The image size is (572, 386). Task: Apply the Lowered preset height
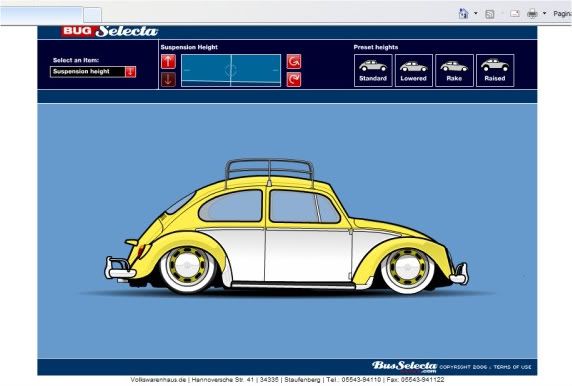(414, 70)
